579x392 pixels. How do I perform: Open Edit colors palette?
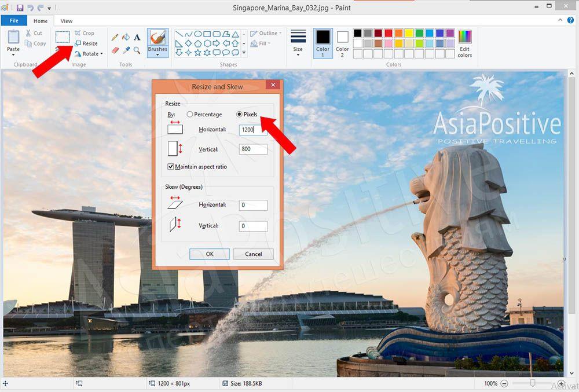(x=464, y=43)
